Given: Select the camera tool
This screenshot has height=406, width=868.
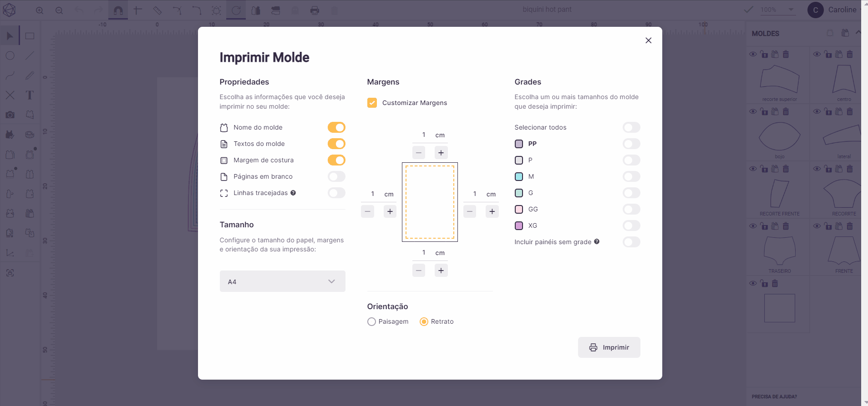Looking at the screenshot, I should [x=10, y=115].
